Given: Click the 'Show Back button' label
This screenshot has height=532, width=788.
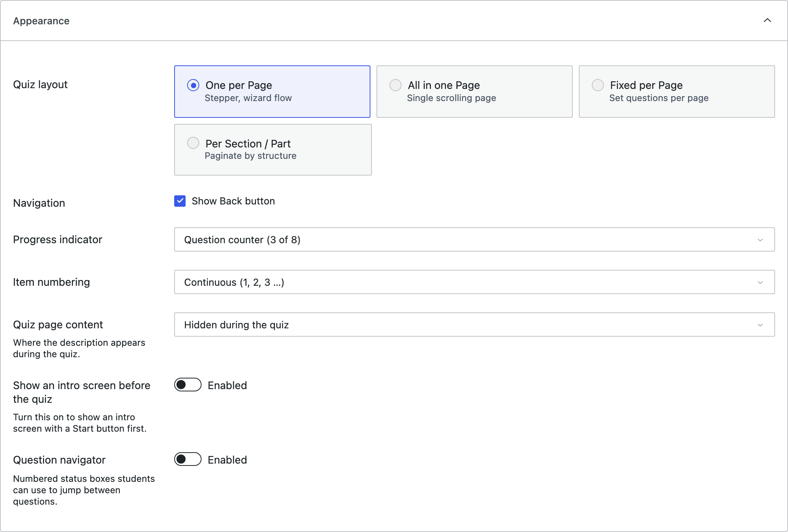Looking at the screenshot, I should (233, 201).
